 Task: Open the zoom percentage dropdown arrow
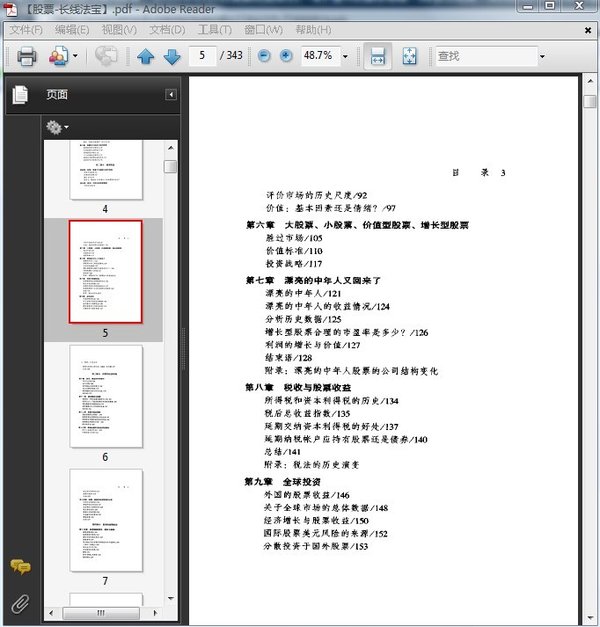pos(345,56)
